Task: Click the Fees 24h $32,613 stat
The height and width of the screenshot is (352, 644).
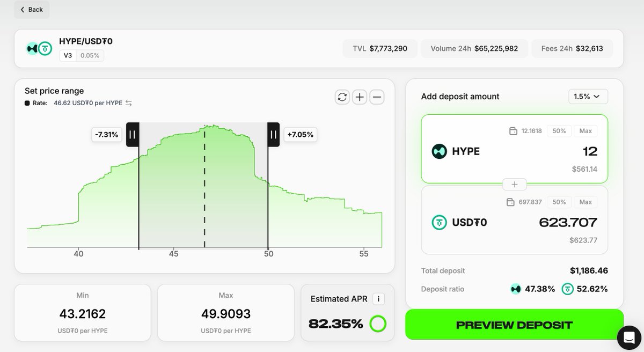Action: (x=572, y=48)
